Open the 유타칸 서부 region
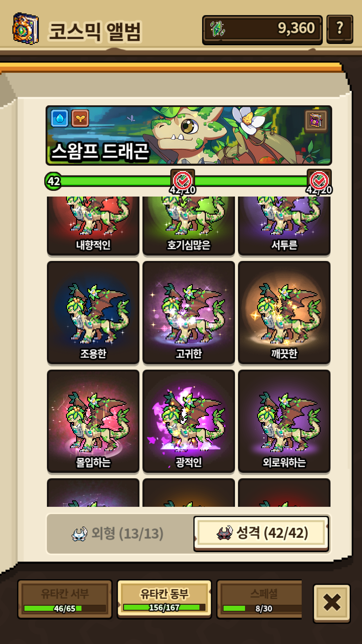The image size is (362, 644). tap(65, 599)
